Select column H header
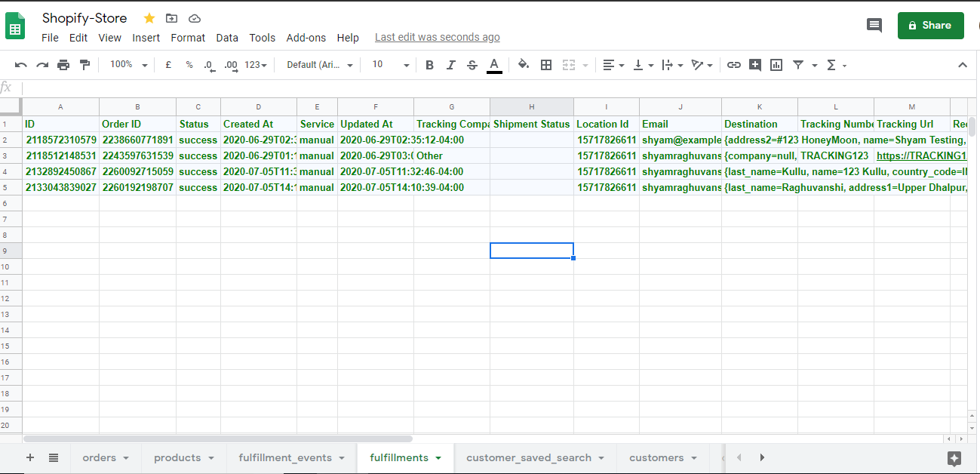Viewport: 980px width, 474px height. tap(531, 106)
